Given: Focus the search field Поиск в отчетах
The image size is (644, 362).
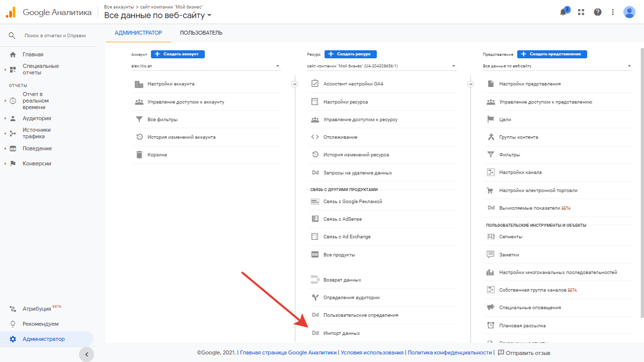Looking at the screenshot, I should 55,36.
